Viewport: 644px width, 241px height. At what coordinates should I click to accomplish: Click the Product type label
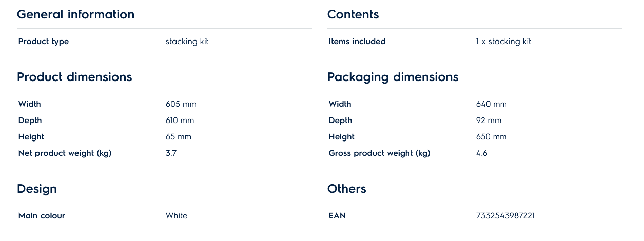point(44,42)
